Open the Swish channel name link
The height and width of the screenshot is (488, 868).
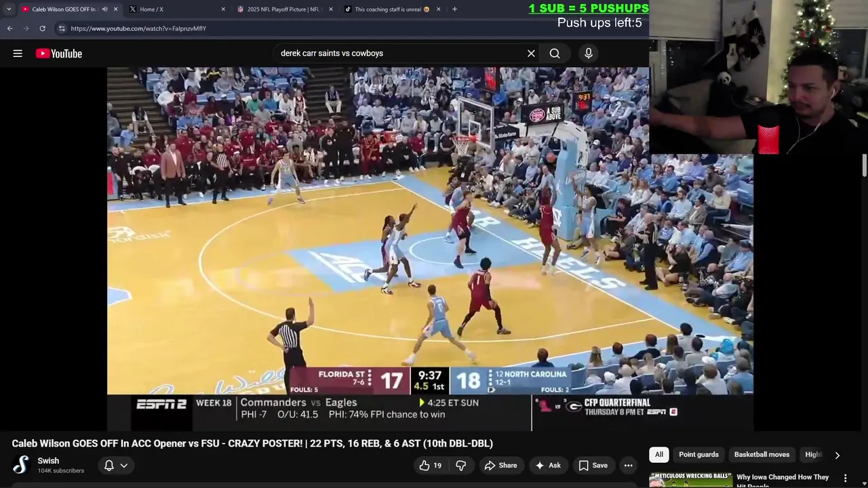48,461
